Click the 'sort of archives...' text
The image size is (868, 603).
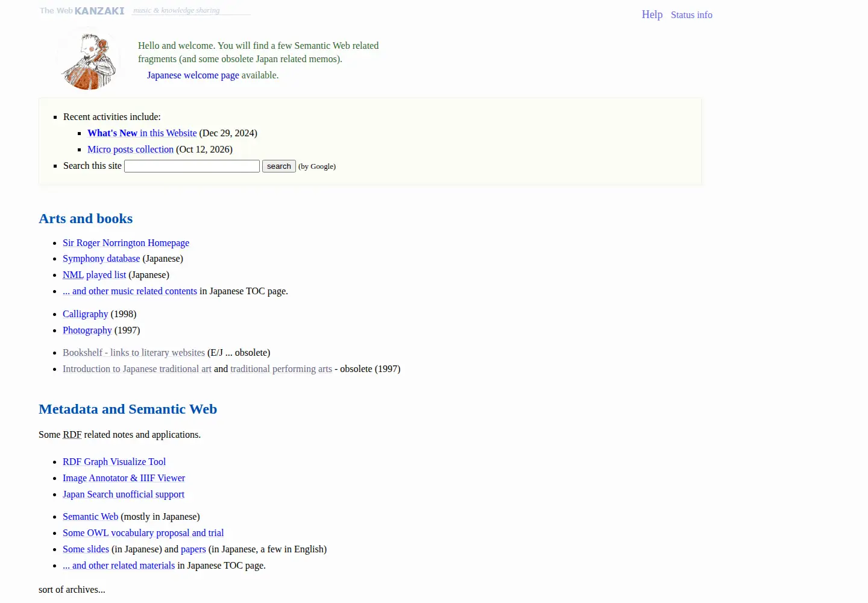pyautogui.click(x=72, y=590)
